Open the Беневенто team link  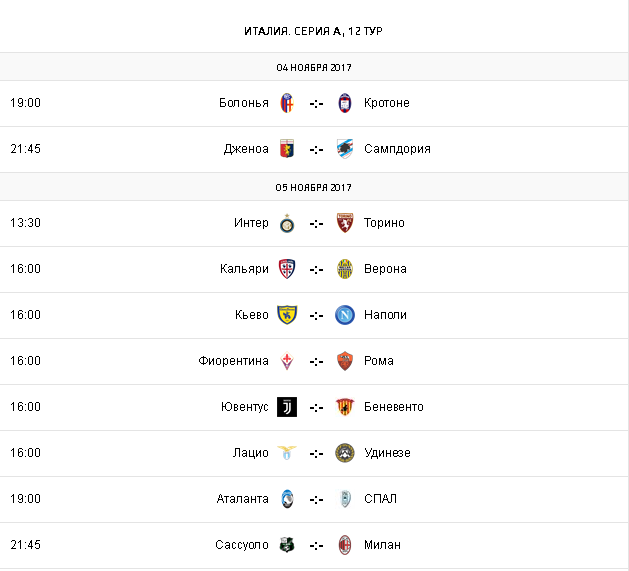tap(393, 407)
